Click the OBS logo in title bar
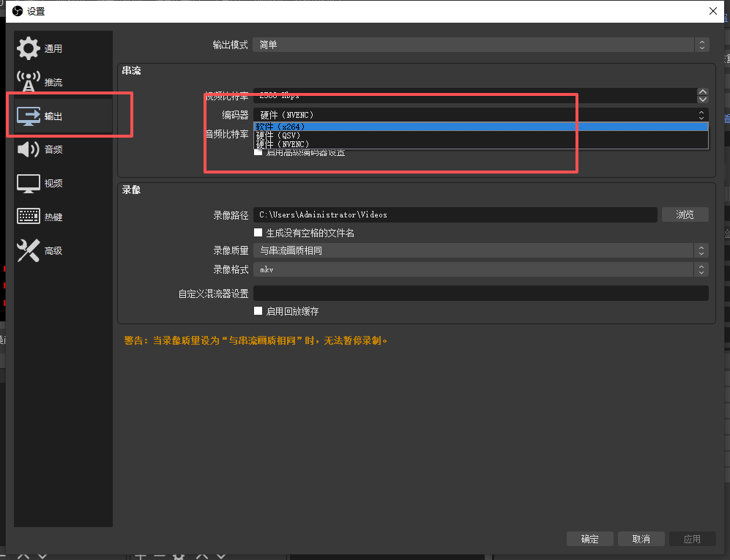The image size is (730, 560). (x=16, y=11)
